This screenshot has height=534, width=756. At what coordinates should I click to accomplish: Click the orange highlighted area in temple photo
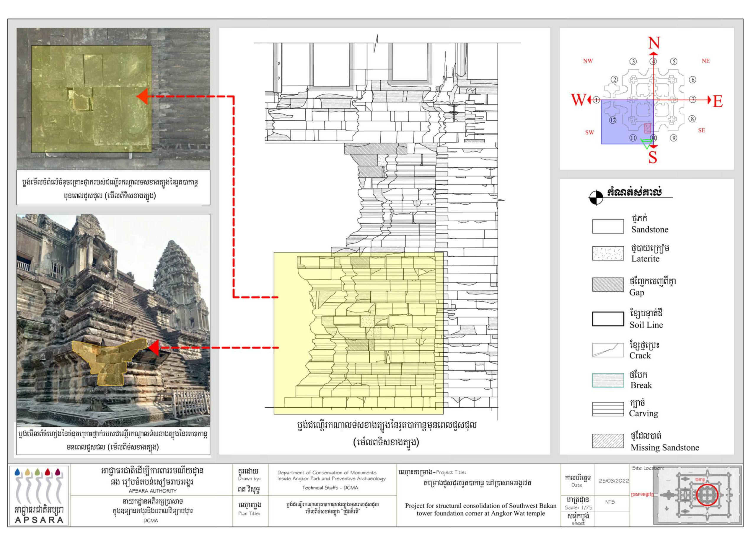110,360
